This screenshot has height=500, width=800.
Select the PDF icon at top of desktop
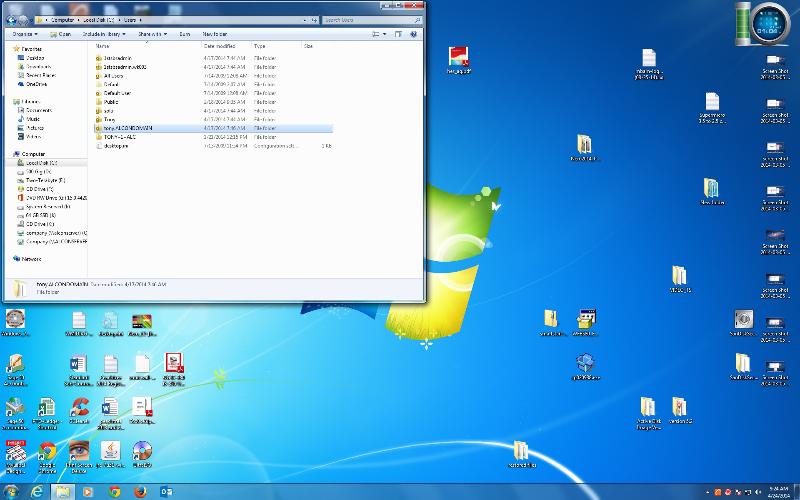[x=459, y=60]
